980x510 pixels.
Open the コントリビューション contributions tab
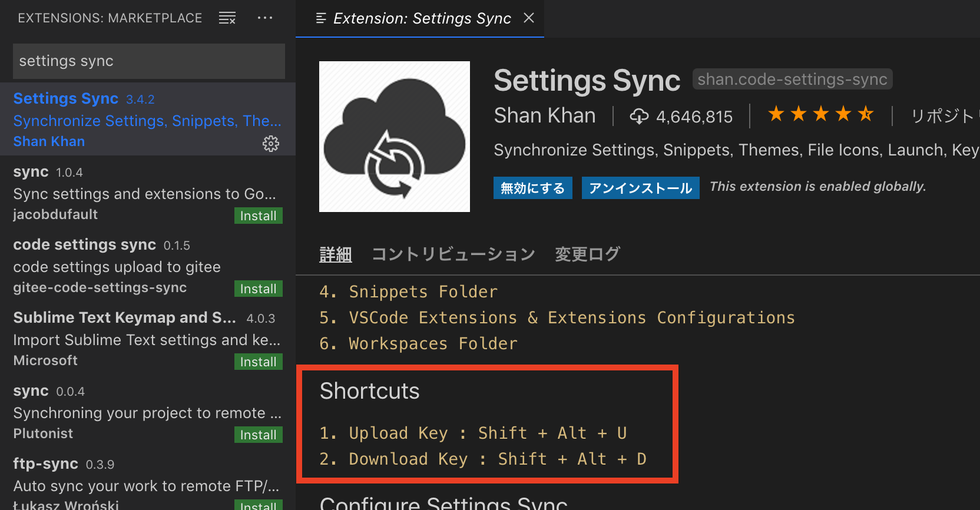tap(453, 254)
